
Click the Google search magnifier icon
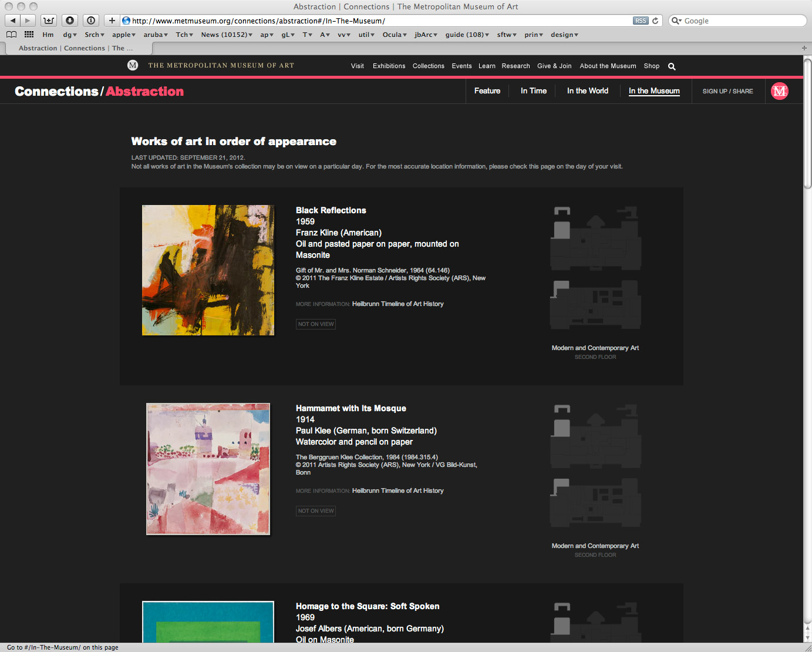[676, 21]
